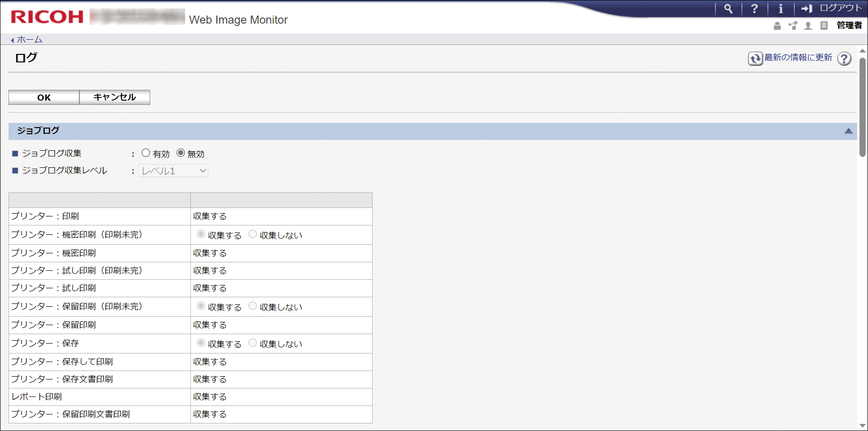Click プリンター：試し印刷（印刷未完） row label
Viewport: 868px width, 431px height.
pos(77,270)
